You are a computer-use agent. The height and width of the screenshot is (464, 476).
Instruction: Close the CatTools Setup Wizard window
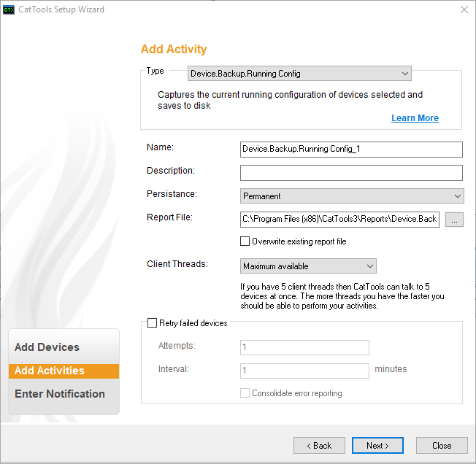click(464, 9)
